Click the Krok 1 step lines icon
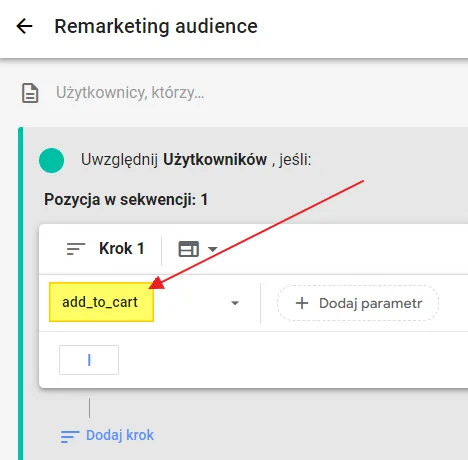Viewport: 468px width, 460px height. pyautogui.click(x=76, y=249)
